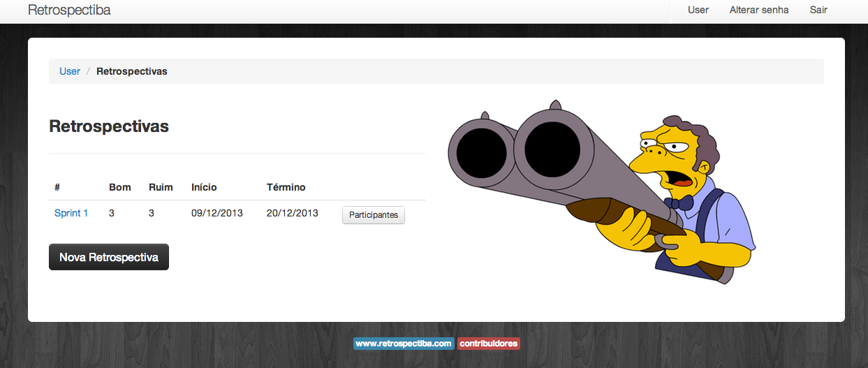
Task: Open Sprint 1 retrospective
Action: (x=71, y=213)
